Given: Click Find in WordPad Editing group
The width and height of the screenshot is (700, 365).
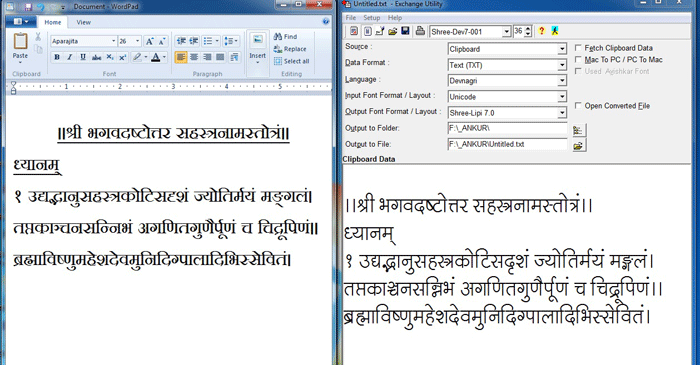Looking at the screenshot, I should coord(286,37).
